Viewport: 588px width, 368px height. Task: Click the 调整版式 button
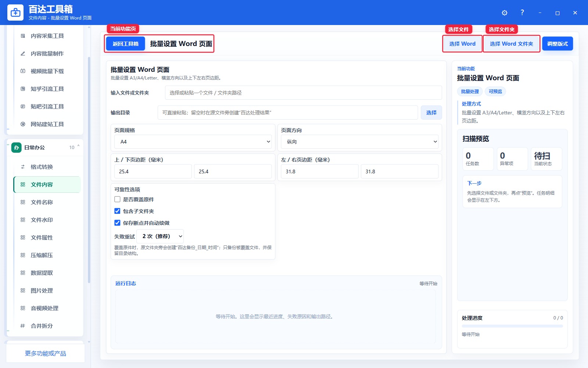[x=557, y=44]
